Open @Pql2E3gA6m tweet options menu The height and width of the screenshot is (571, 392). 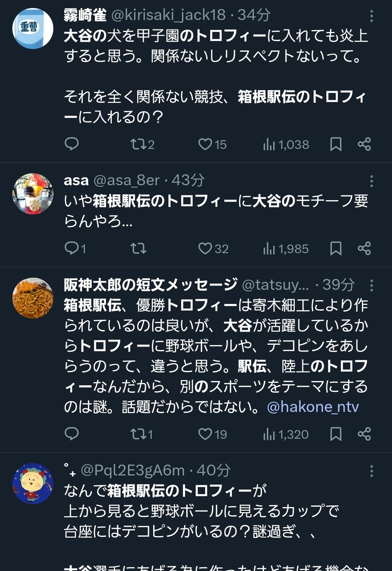point(371,471)
